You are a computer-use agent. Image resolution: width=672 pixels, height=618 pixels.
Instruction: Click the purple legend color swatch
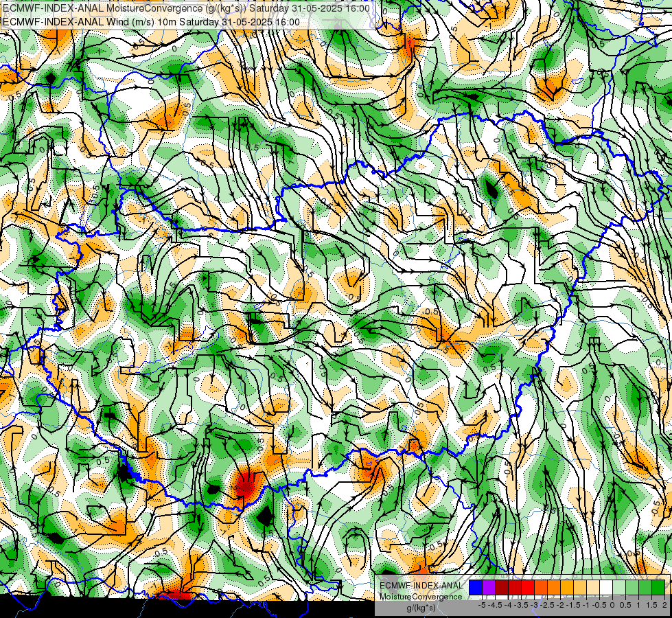(x=489, y=587)
